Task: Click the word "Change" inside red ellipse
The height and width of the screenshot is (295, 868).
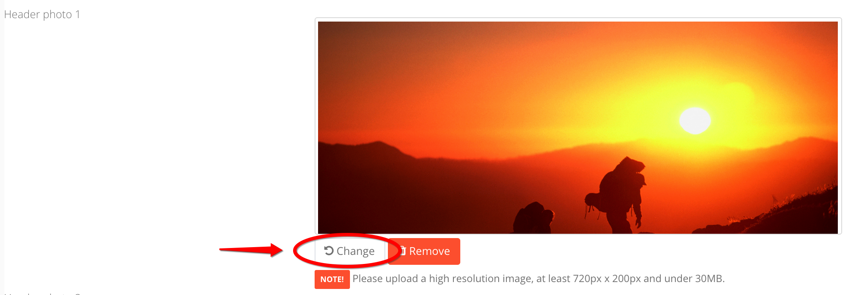Action: pyautogui.click(x=356, y=251)
